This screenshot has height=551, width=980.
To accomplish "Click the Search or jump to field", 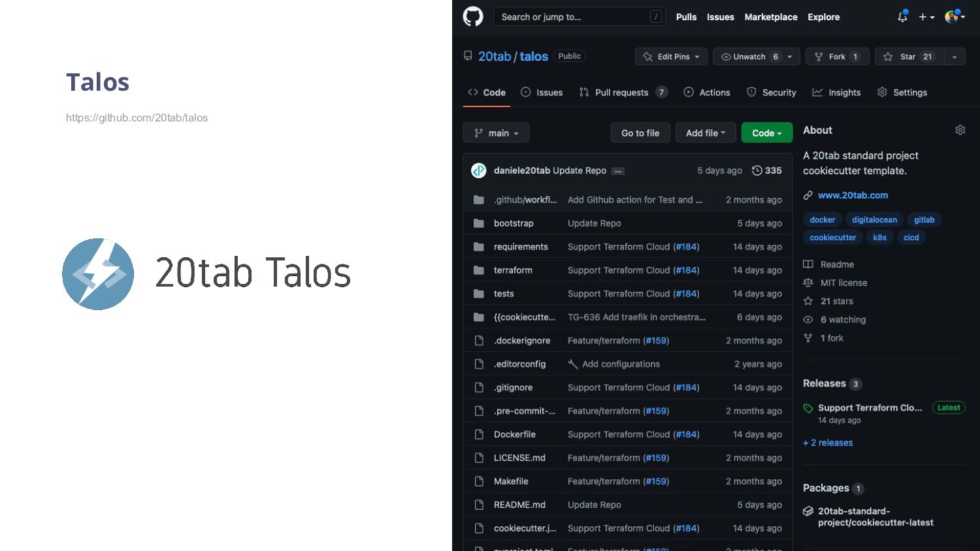I will pyautogui.click(x=580, y=17).
